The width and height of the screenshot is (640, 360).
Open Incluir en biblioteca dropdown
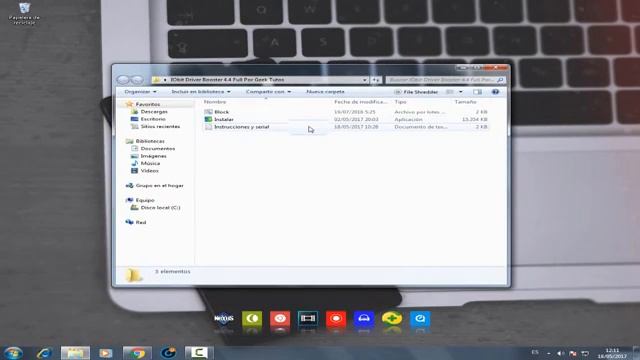[200, 92]
